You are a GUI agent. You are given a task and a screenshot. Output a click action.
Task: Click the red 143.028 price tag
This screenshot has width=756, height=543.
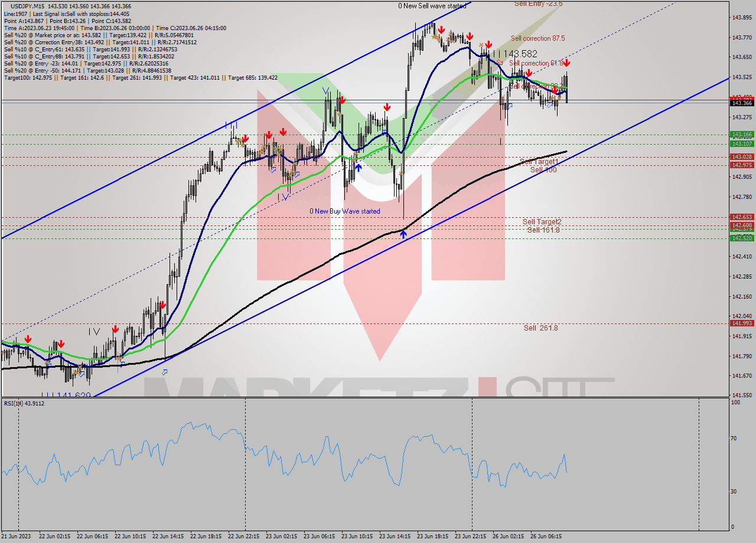(742, 156)
